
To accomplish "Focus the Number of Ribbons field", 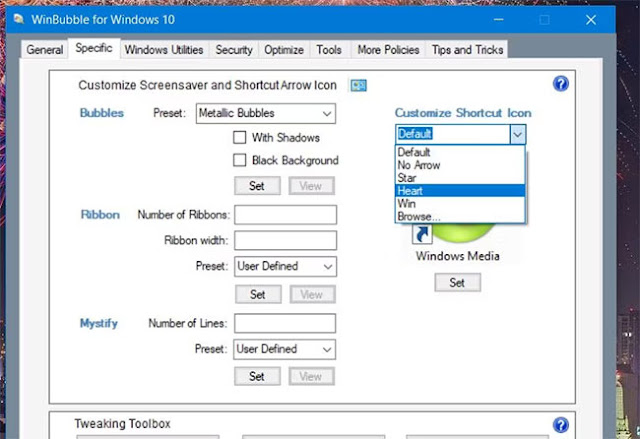I will coord(285,215).
